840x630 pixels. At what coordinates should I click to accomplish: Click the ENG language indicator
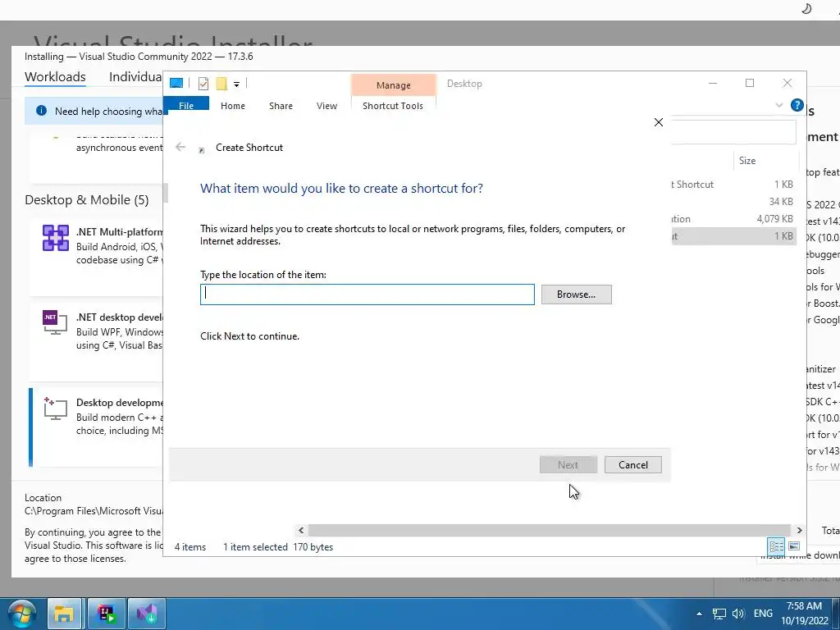pyautogui.click(x=763, y=614)
